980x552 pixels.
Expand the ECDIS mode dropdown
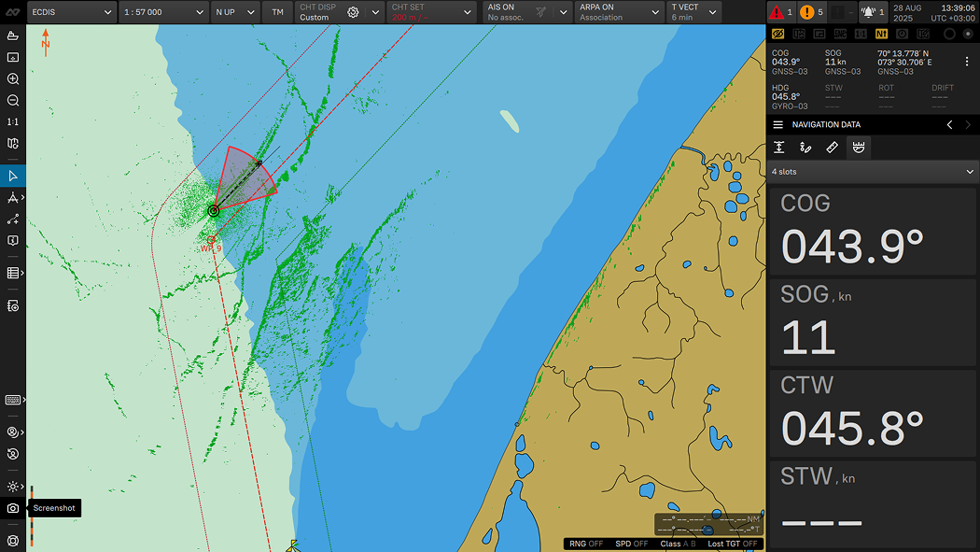71,12
